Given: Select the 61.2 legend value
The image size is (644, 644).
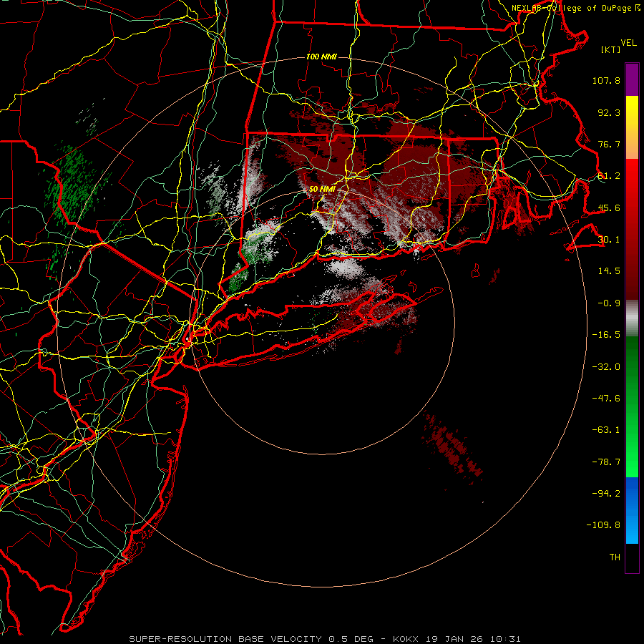Looking at the screenshot, I should click(x=609, y=176).
